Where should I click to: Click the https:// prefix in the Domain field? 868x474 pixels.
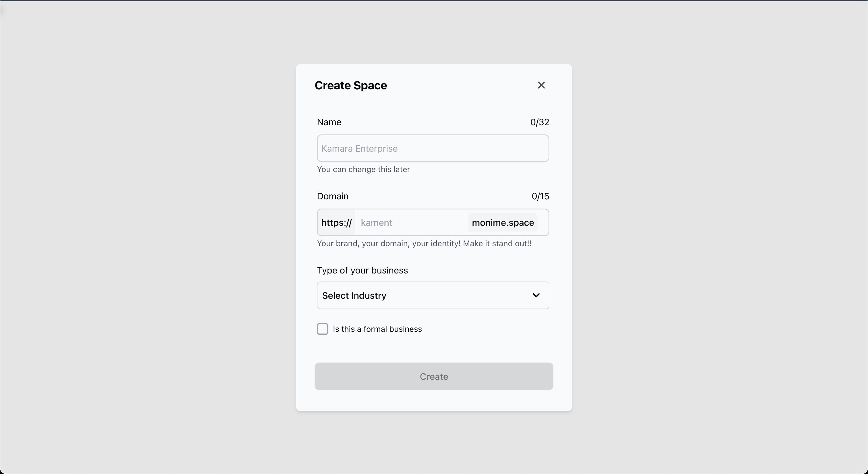336,223
